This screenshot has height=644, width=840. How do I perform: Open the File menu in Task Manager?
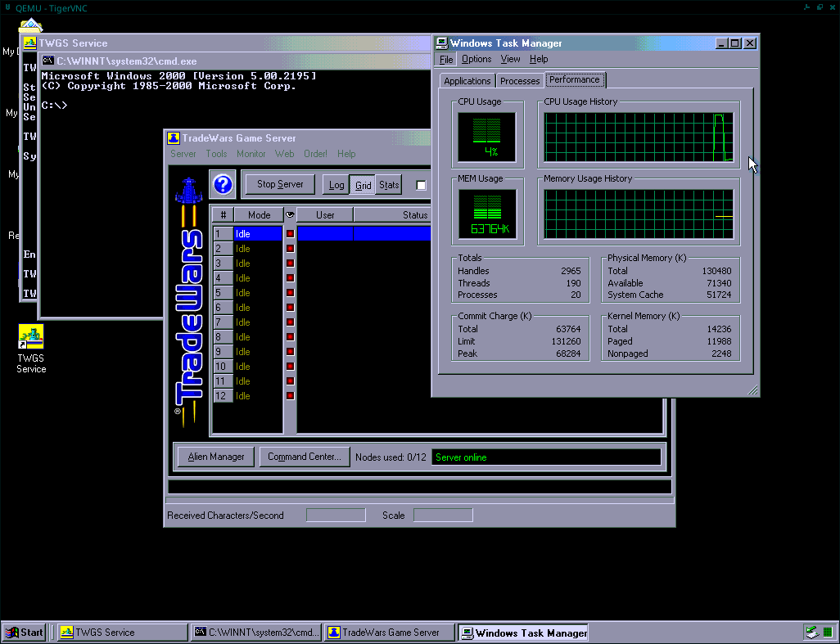coord(446,59)
